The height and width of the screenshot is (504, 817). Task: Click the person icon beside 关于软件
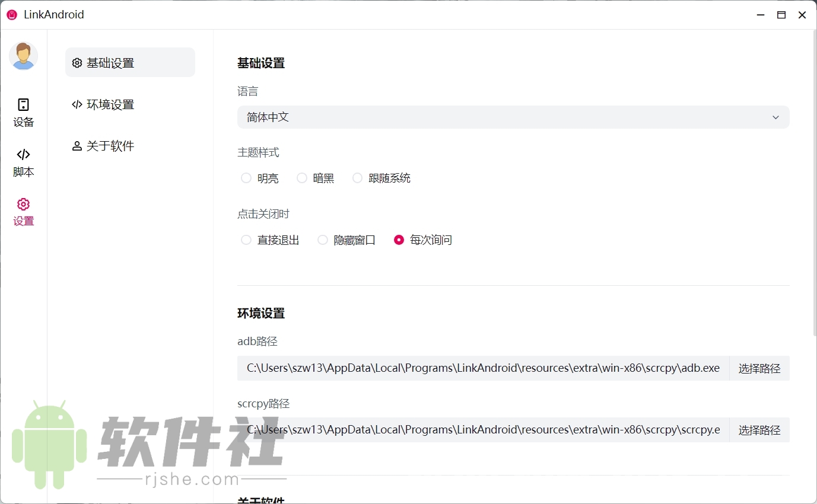[77, 145]
